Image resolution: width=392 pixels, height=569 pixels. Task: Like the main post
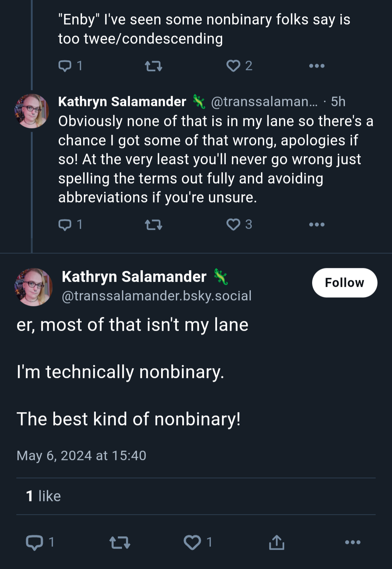pyautogui.click(x=198, y=542)
